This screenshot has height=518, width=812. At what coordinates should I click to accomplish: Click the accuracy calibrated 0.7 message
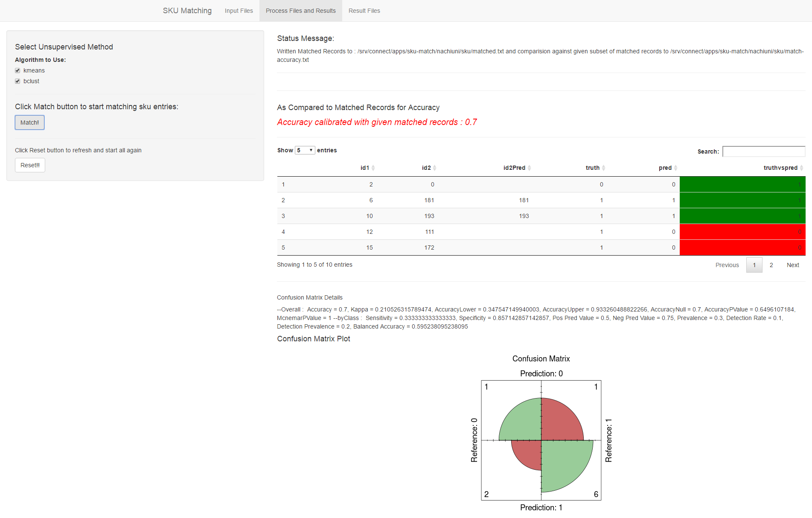click(x=377, y=122)
